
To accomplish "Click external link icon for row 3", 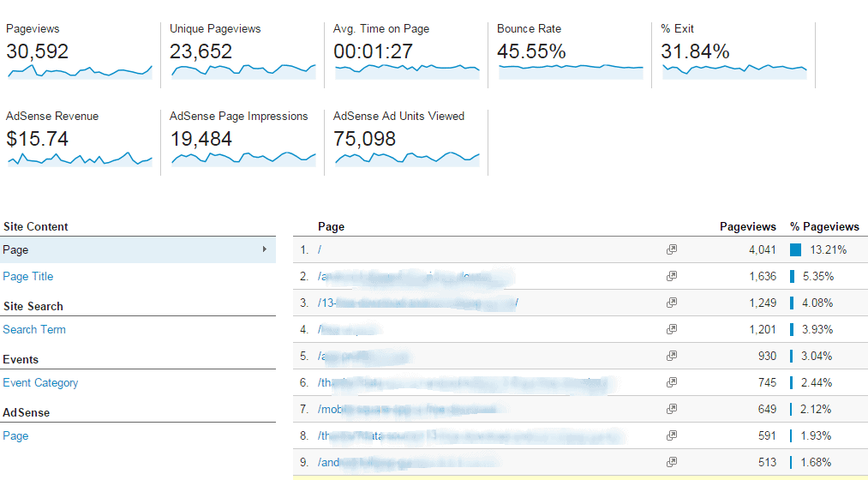I will click(672, 303).
